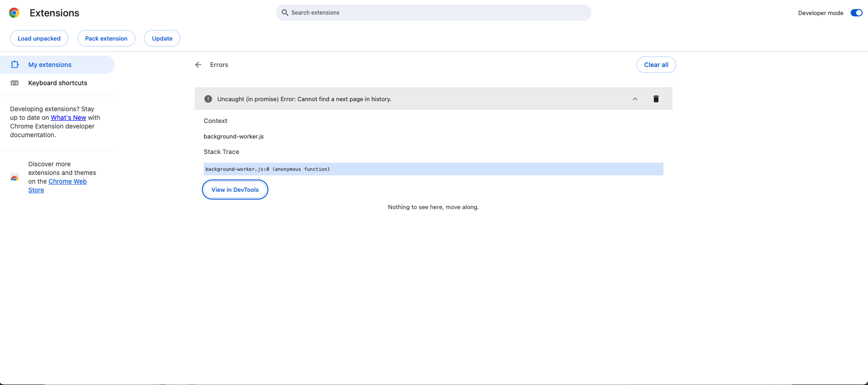Screen dimensions: 868x385
Task: Clear all errors
Action: click(x=656, y=65)
